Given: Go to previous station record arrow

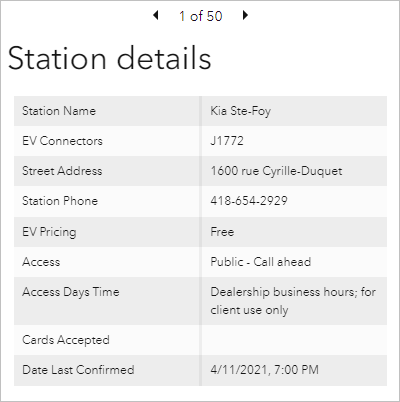Looking at the screenshot, I should 155,15.
